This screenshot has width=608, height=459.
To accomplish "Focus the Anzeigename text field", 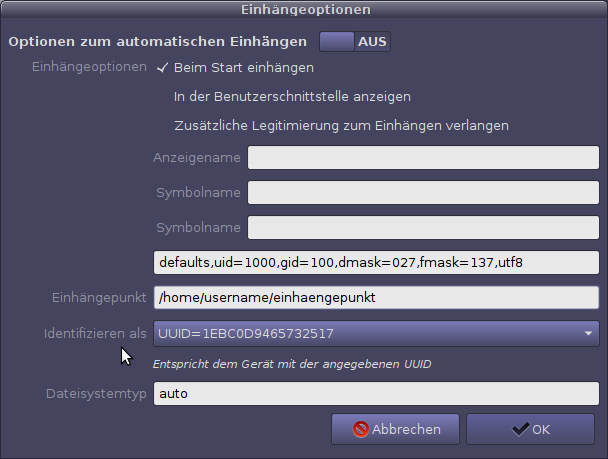I will click(x=423, y=158).
